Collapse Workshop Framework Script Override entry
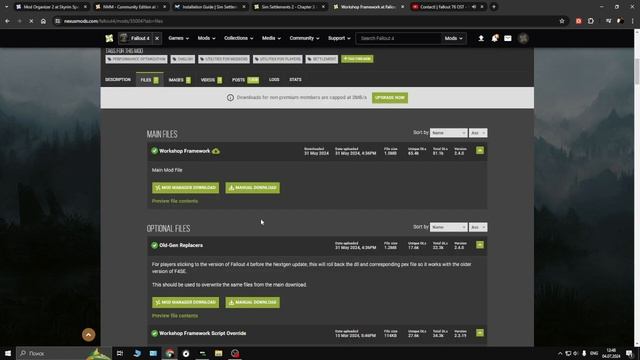Screen dimensions: 640x360 [x=480, y=333]
